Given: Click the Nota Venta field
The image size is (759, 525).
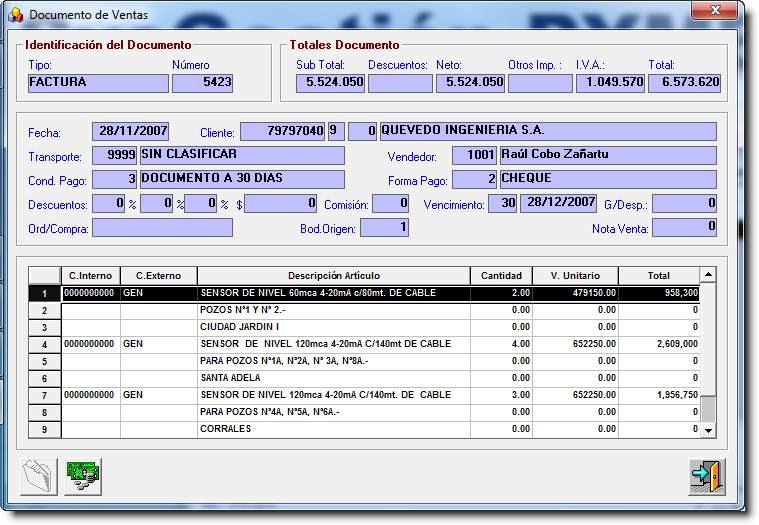Looking at the screenshot, I should (x=684, y=227).
